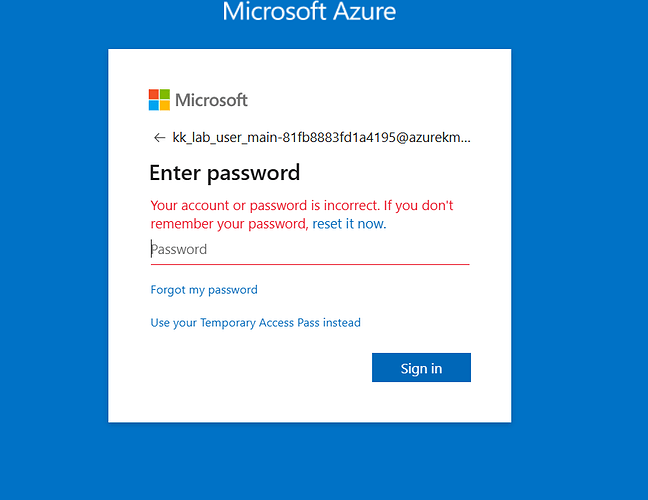Click empty white space left of Sign in
This screenshot has width=648, height=500.
click(x=250, y=368)
